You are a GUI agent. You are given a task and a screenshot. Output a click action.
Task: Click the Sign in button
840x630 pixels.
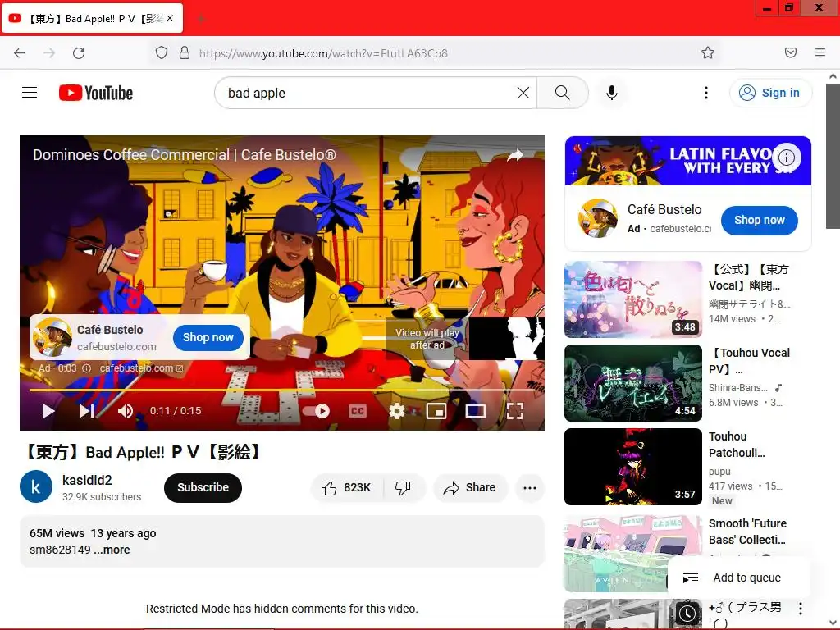[770, 93]
